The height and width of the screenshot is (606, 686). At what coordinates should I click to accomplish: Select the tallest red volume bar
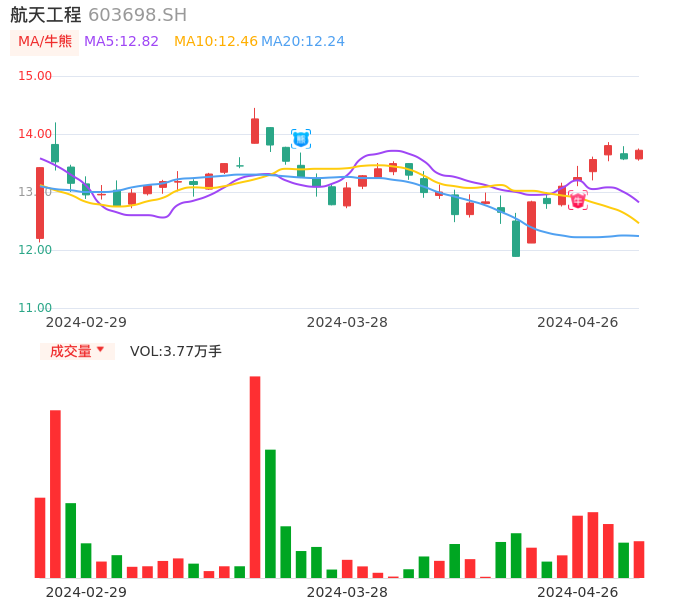[x=255, y=477]
